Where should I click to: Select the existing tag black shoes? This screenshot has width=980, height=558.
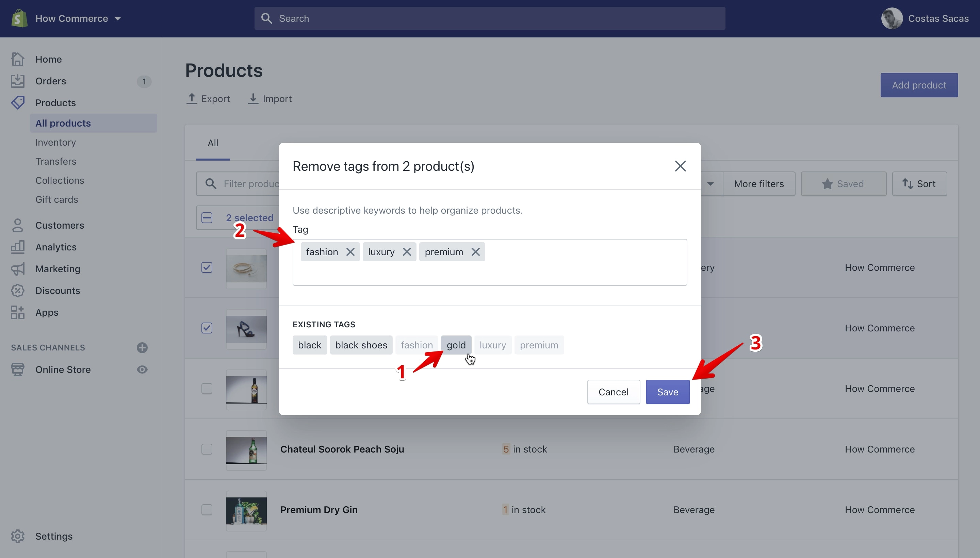click(x=361, y=345)
